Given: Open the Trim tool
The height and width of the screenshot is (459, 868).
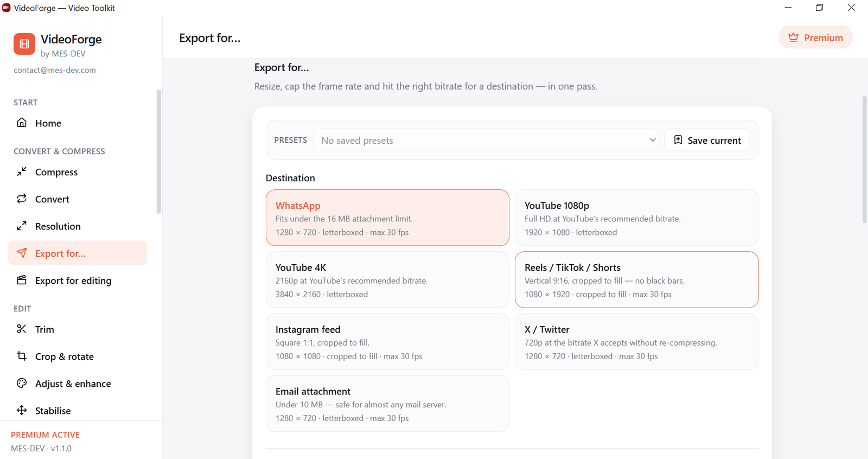Looking at the screenshot, I should [78, 329].
